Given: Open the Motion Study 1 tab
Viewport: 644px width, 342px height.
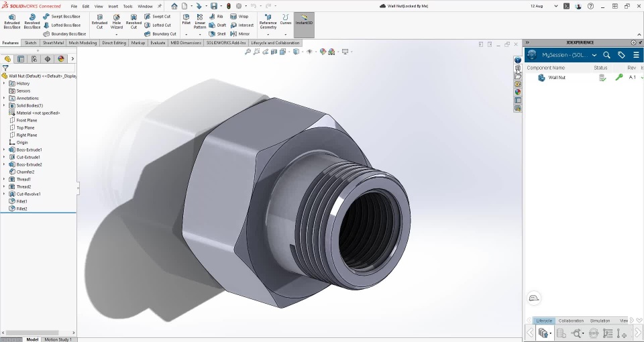Looking at the screenshot, I should 58,339.
